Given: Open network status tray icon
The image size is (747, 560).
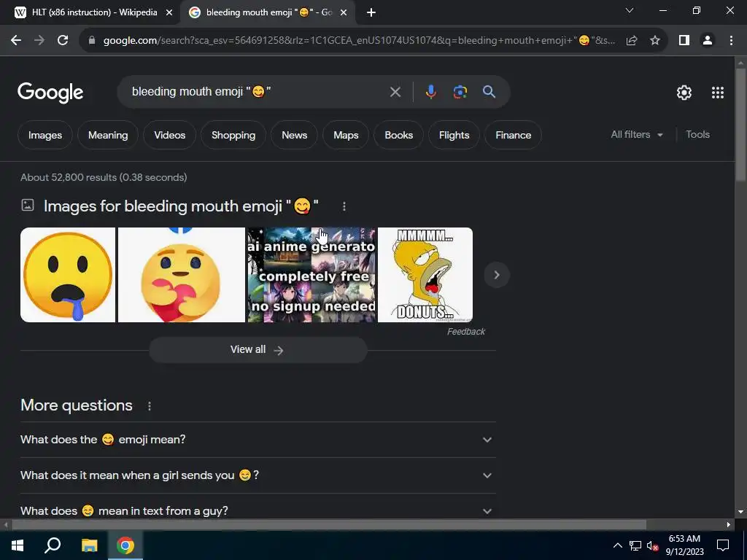Looking at the screenshot, I should (635, 545).
